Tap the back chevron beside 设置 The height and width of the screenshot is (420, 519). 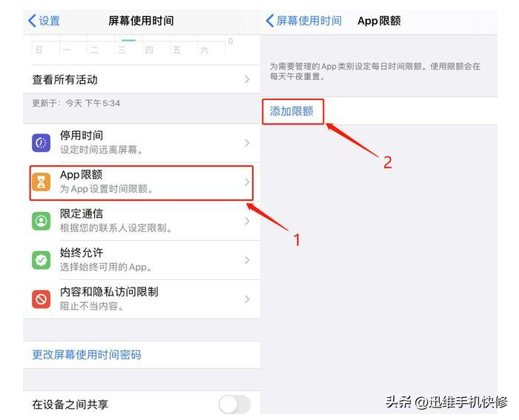pyautogui.click(x=32, y=21)
